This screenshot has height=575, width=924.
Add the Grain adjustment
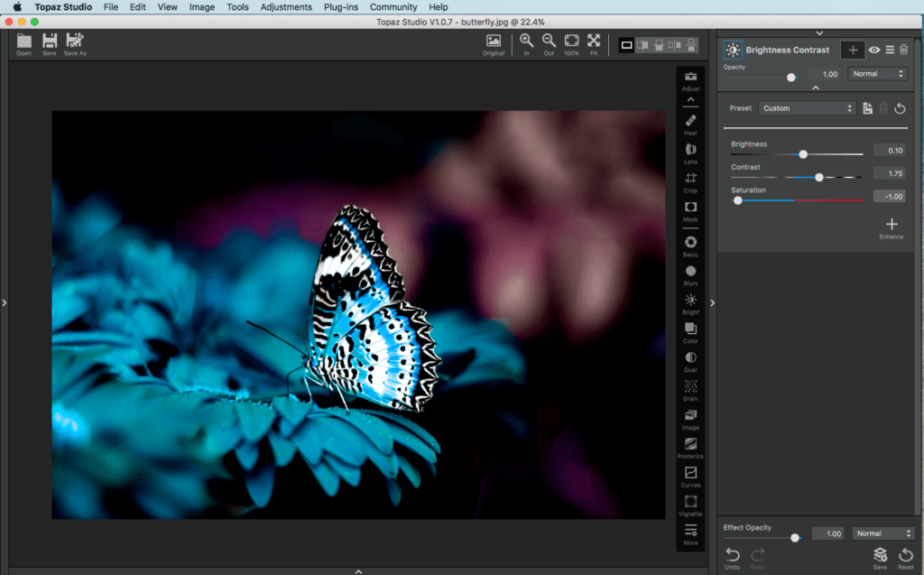(690, 391)
